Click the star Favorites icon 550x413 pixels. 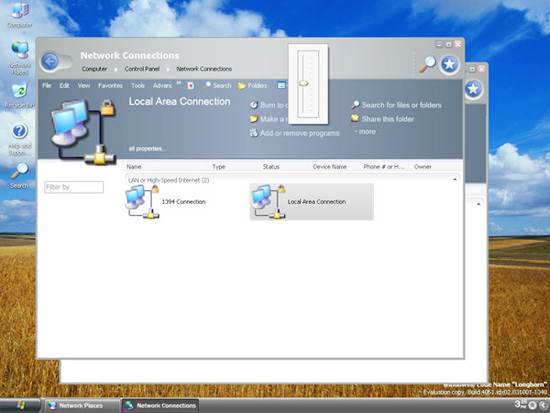click(x=450, y=65)
